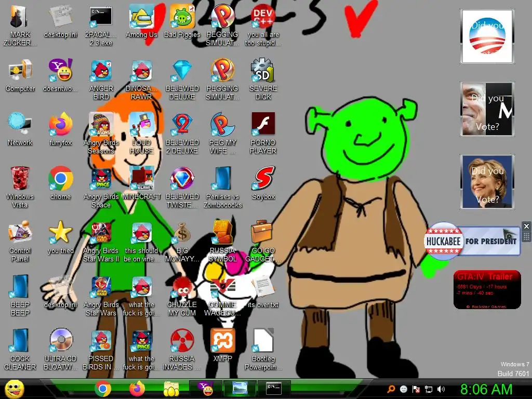
Task: Select the Angry Birds Seasons icon
Action: coord(101,134)
